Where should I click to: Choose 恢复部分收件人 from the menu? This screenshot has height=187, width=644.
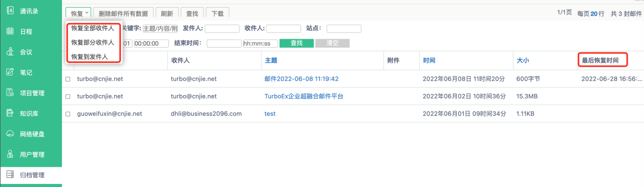click(93, 43)
